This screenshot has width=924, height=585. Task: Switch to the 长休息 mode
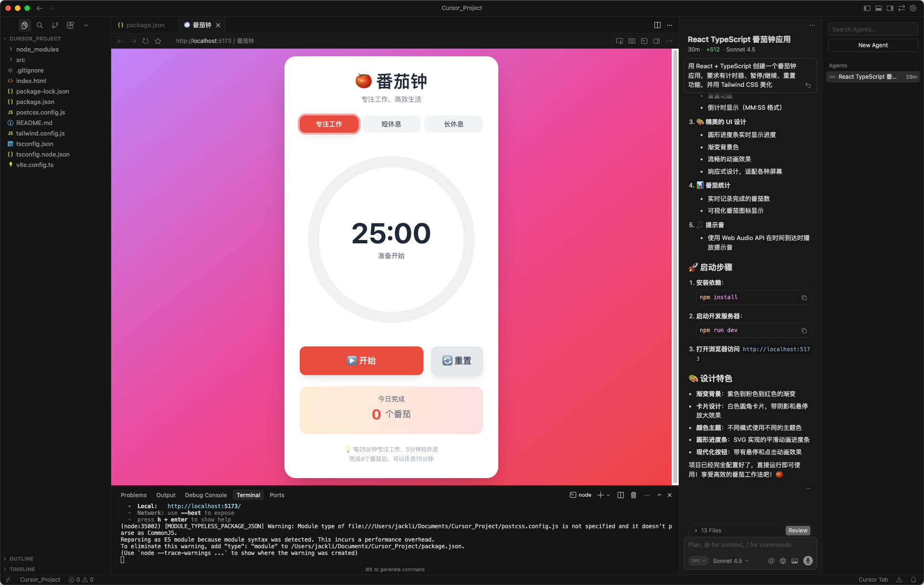[x=453, y=124]
